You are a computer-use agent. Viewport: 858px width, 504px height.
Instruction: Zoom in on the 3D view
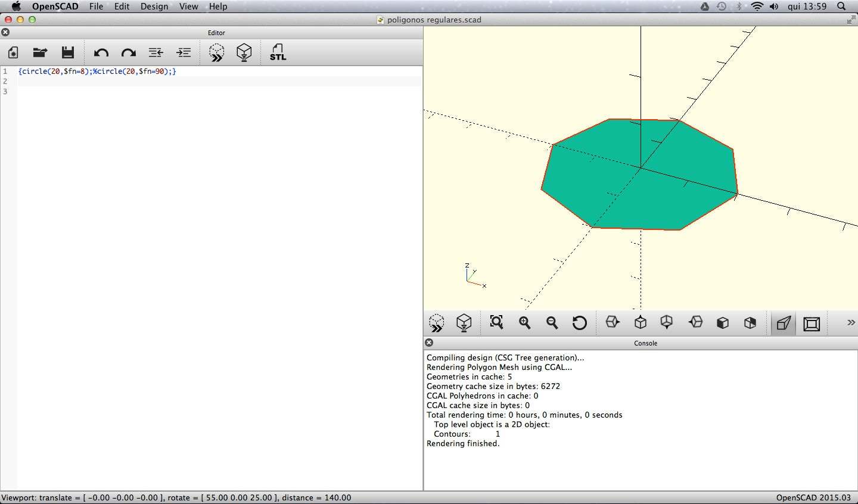[524, 322]
